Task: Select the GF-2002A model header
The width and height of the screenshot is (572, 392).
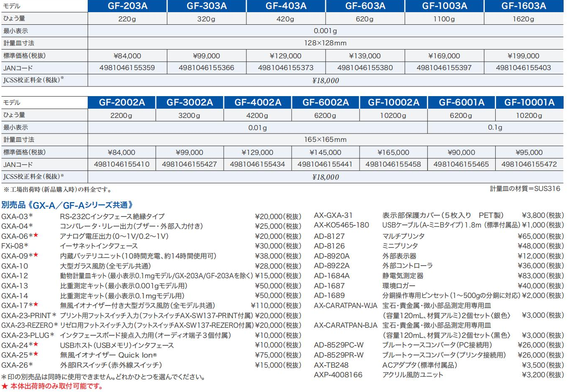Action: 122,102
